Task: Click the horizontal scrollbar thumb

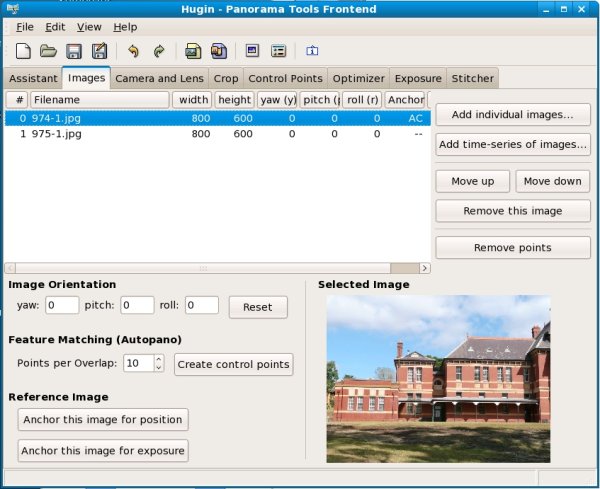Action: pos(203,268)
